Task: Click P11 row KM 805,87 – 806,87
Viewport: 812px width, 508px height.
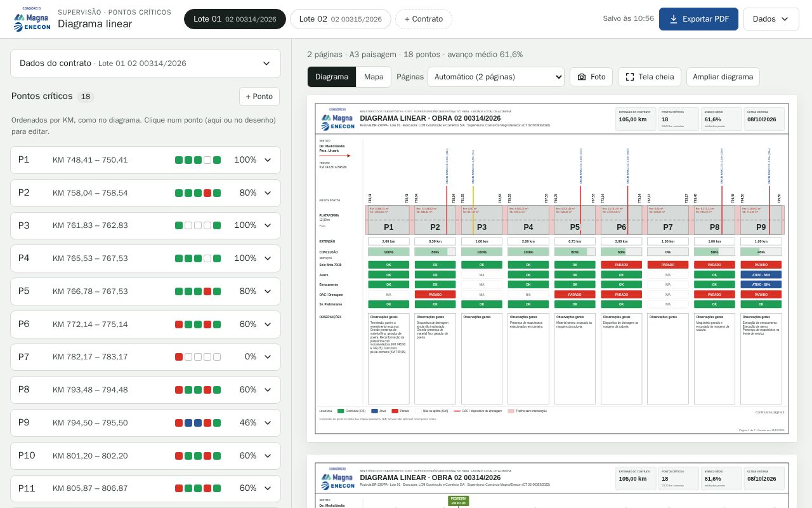Action: [x=145, y=488]
